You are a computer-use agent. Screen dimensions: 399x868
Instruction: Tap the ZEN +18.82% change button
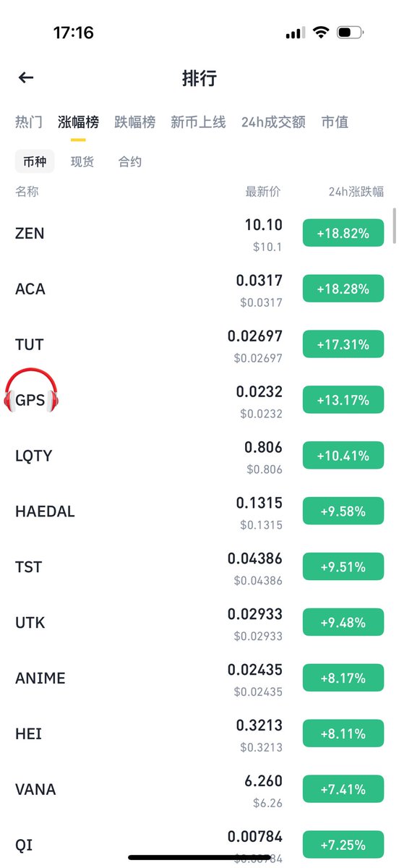(343, 233)
